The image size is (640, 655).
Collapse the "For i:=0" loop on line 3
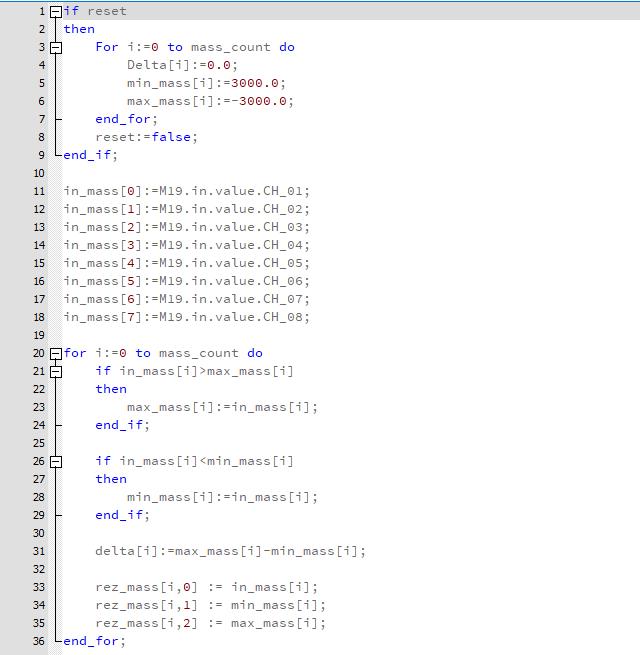(56, 47)
